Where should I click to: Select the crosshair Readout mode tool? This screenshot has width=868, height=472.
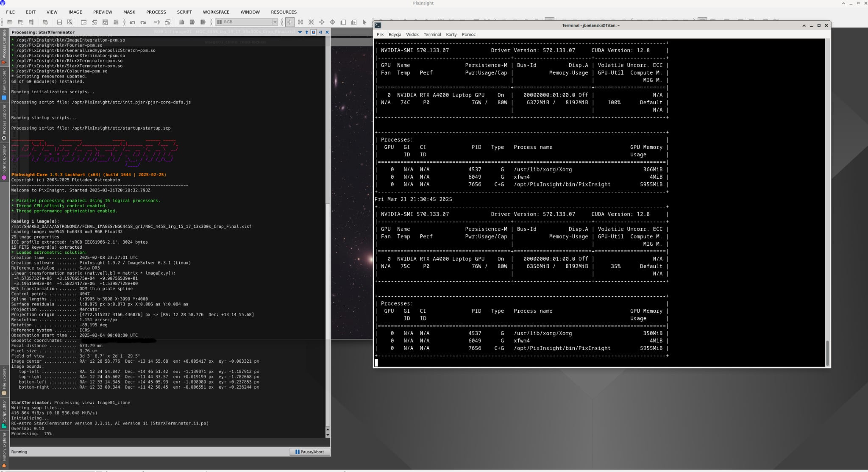tap(290, 22)
